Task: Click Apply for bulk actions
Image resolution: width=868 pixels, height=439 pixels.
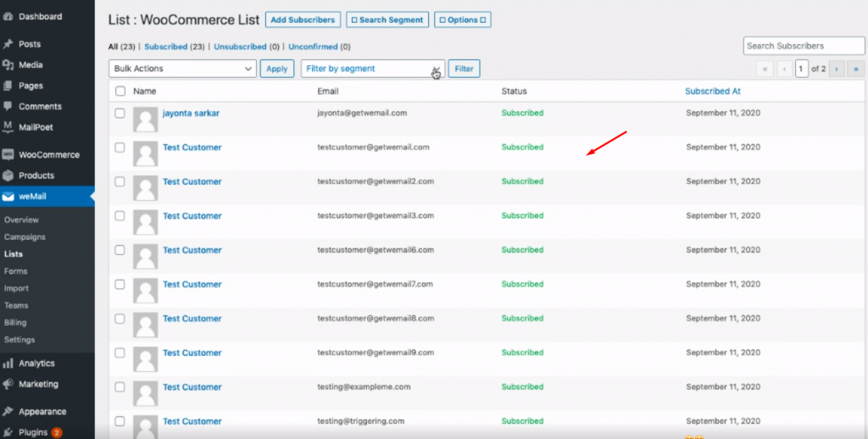Action: point(277,69)
